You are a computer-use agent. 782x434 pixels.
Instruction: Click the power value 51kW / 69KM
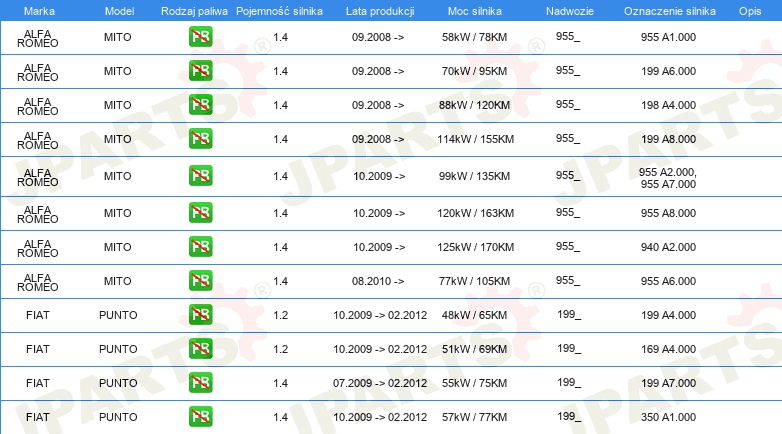pyautogui.click(x=474, y=349)
